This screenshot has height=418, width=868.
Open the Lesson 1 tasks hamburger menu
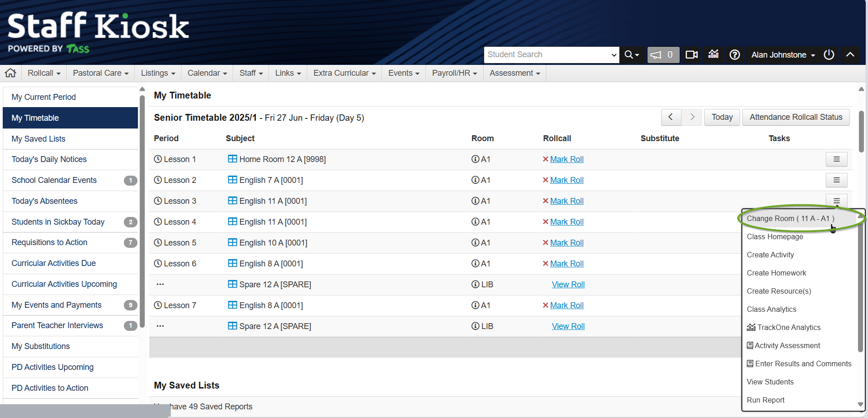(x=836, y=159)
